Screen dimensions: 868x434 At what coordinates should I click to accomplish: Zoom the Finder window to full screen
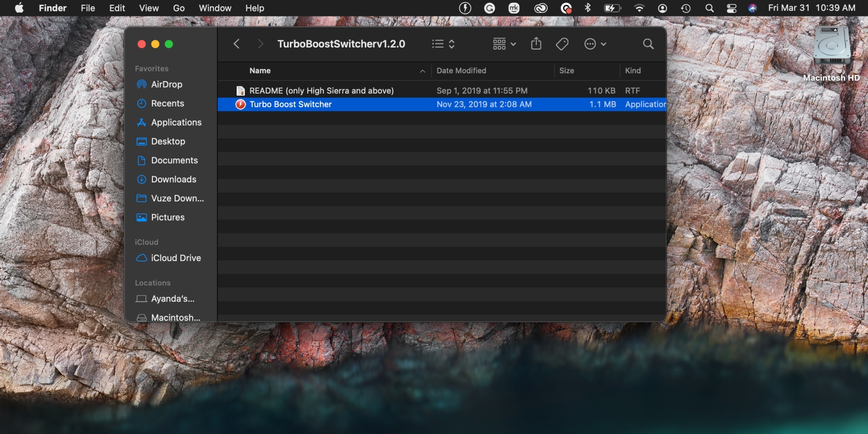169,44
